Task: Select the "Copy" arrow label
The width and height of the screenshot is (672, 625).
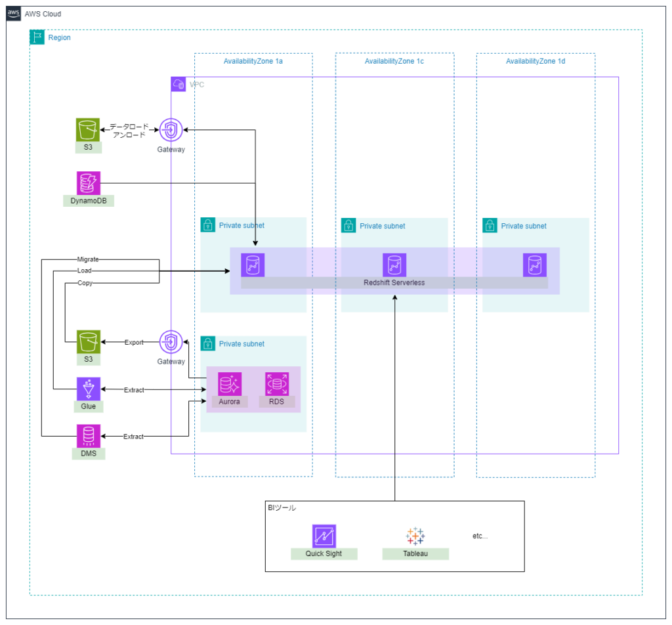Action: point(85,283)
